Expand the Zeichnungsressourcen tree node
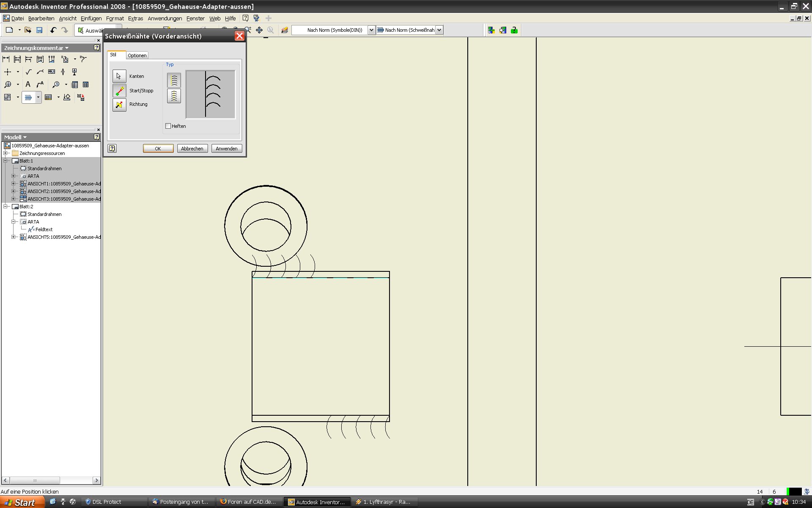Viewport: 812px width, 508px height. [x=6, y=153]
